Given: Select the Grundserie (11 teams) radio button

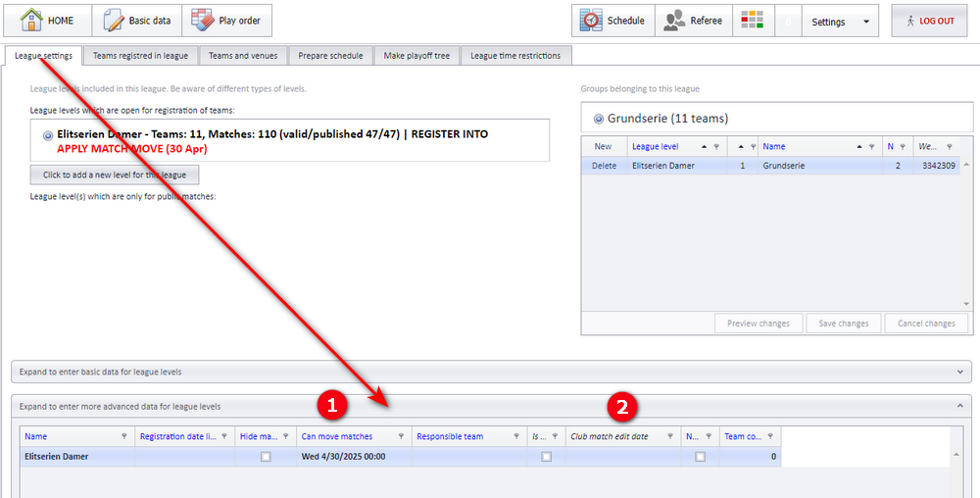Looking at the screenshot, I should click(x=599, y=119).
